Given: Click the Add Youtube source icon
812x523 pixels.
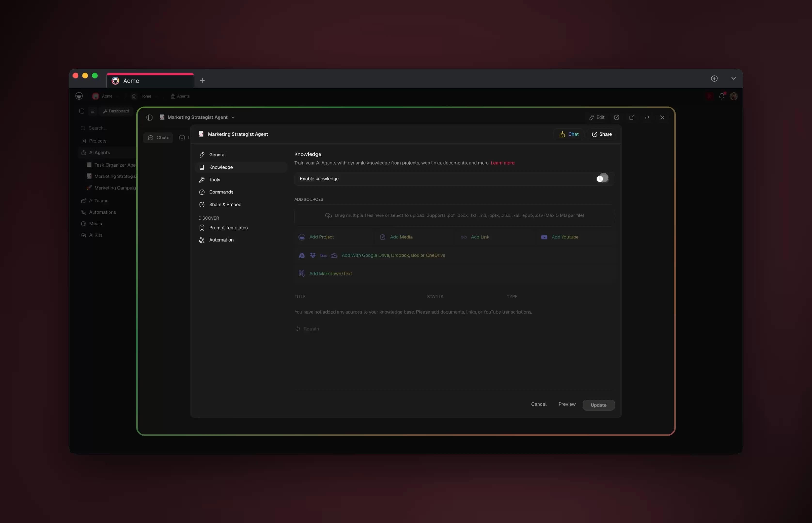Looking at the screenshot, I should (x=544, y=237).
